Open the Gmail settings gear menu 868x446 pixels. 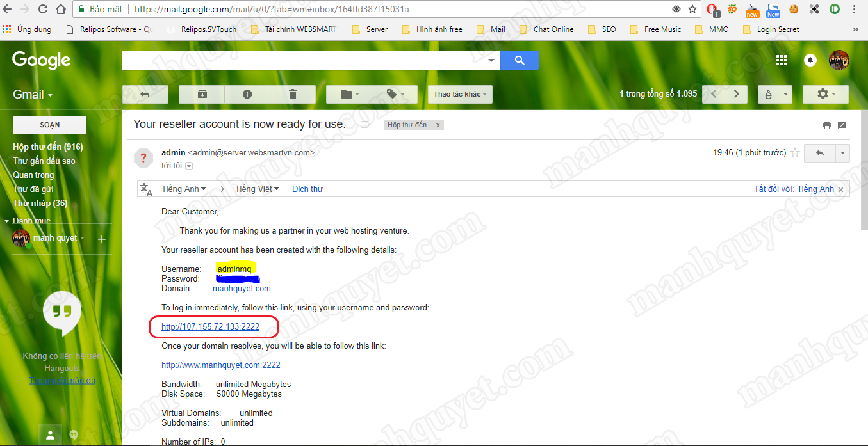pyautogui.click(x=825, y=94)
